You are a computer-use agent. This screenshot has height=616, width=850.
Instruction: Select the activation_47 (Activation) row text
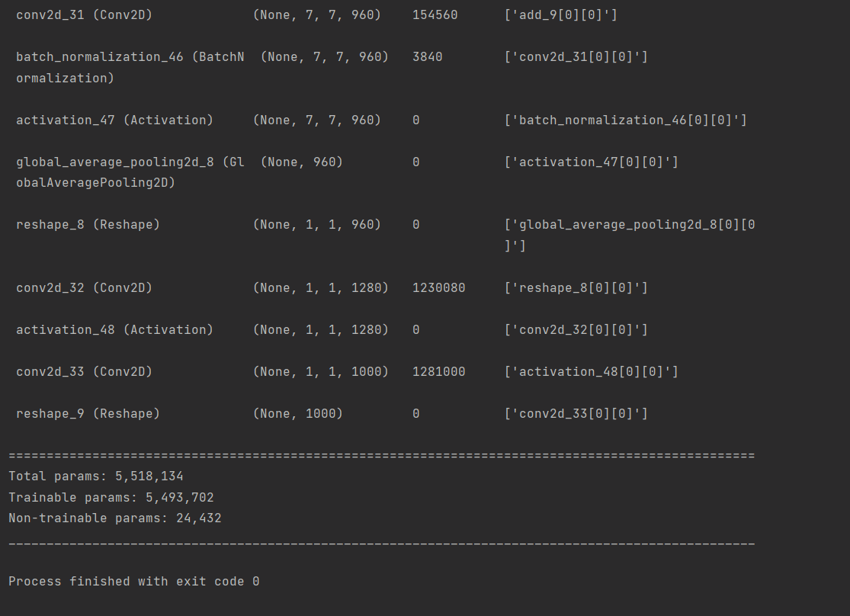coord(114,120)
